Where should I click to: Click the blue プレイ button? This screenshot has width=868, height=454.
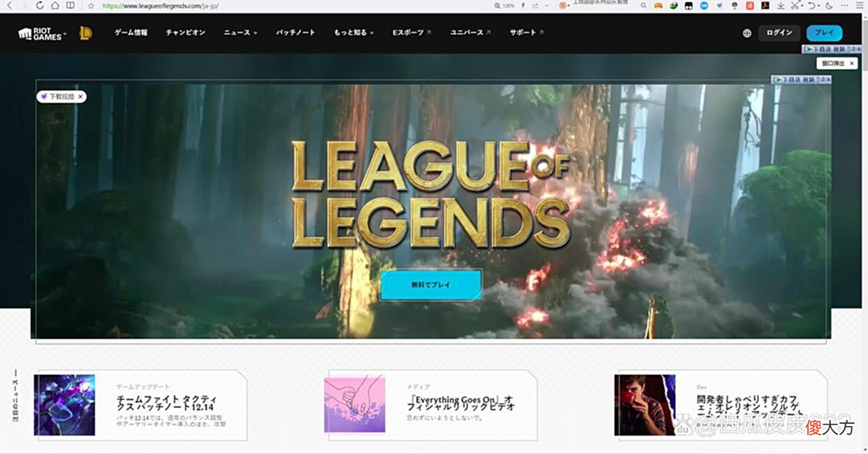[824, 33]
